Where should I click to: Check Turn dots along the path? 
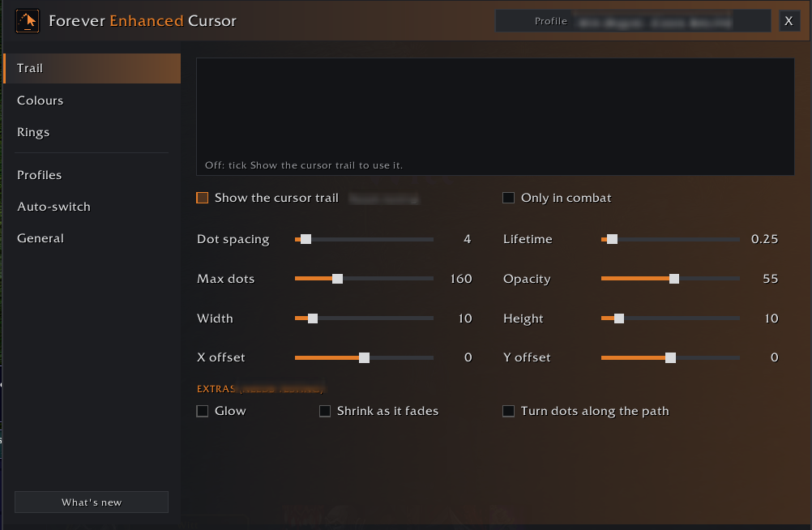click(509, 412)
